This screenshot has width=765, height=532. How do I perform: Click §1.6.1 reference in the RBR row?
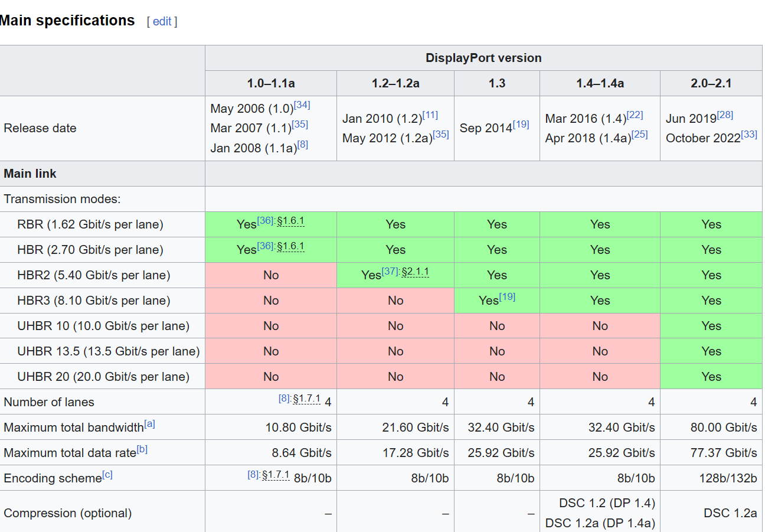pyautogui.click(x=290, y=221)
